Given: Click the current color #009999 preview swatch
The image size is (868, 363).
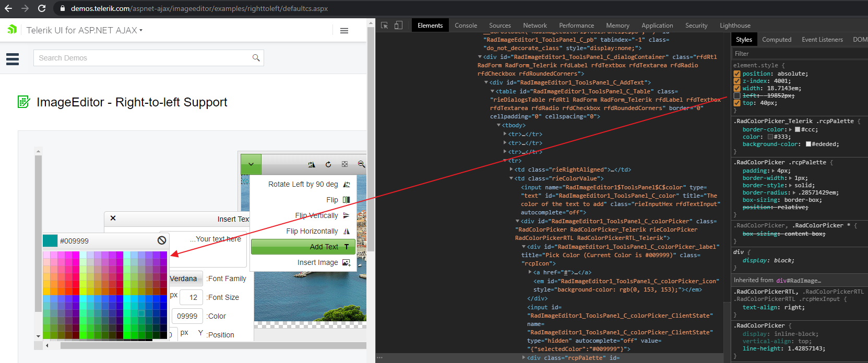Looking at the screenshot, I should 50,240.
